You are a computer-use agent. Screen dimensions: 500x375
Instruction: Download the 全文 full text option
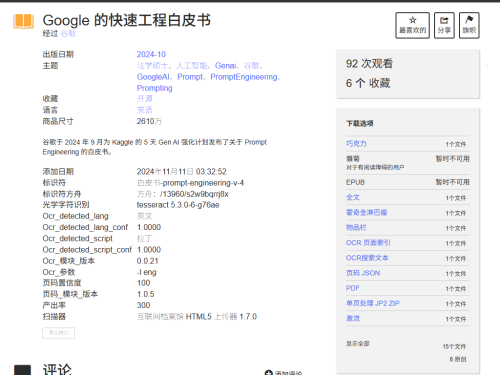tap(353, 197)
